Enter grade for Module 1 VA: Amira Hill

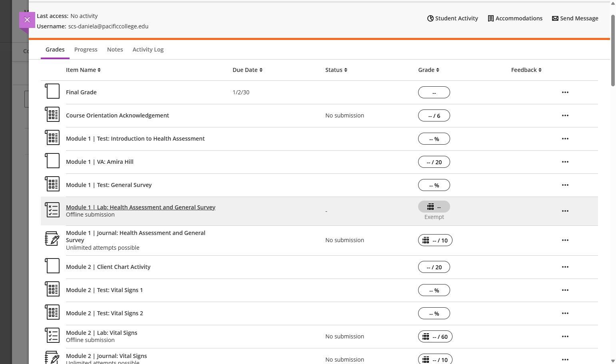click(434, 162)
